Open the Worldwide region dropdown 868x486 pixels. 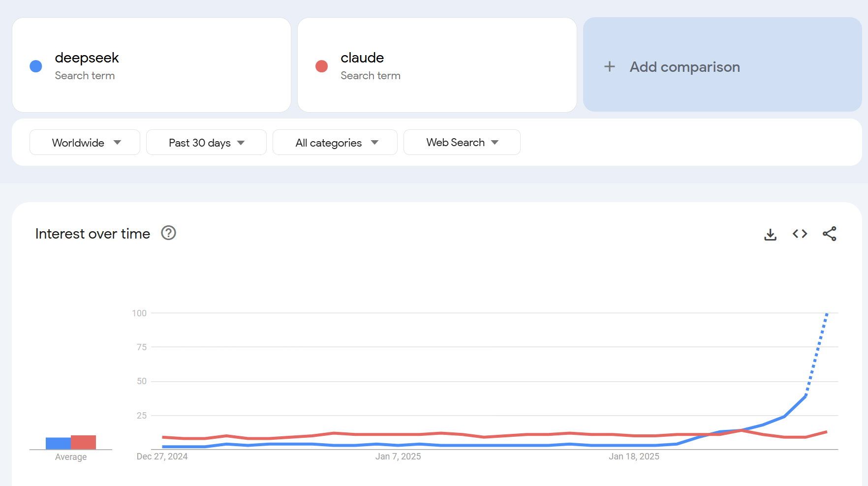85,142
